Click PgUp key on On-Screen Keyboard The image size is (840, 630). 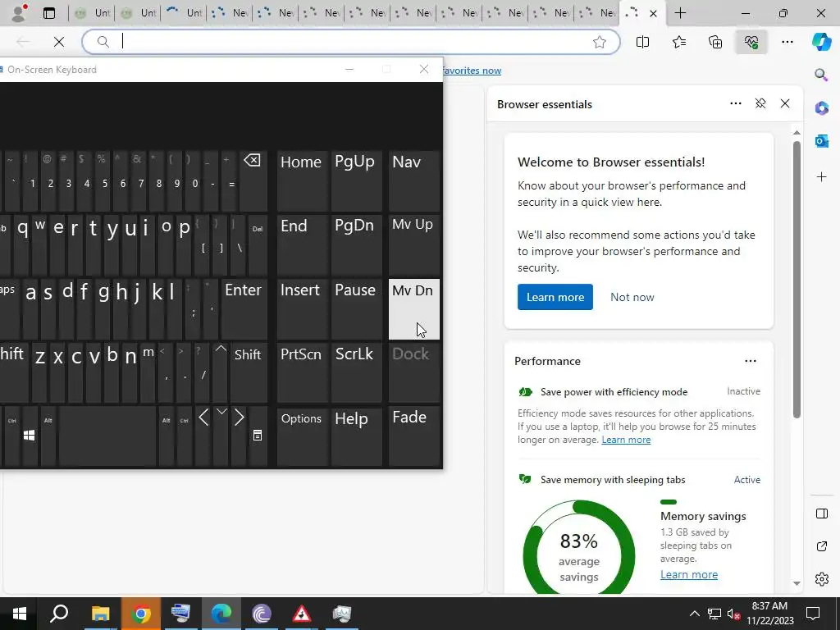[x=356, y=181]
